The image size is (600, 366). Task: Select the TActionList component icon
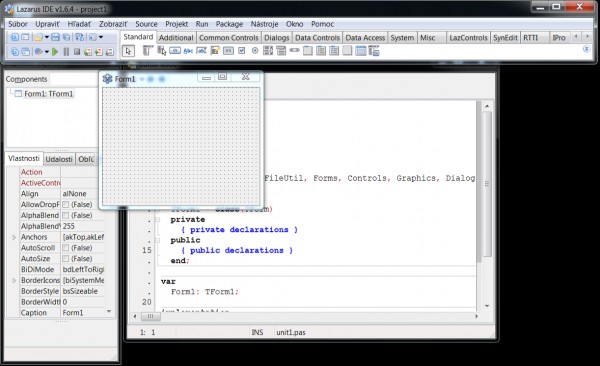pos(374,51)
